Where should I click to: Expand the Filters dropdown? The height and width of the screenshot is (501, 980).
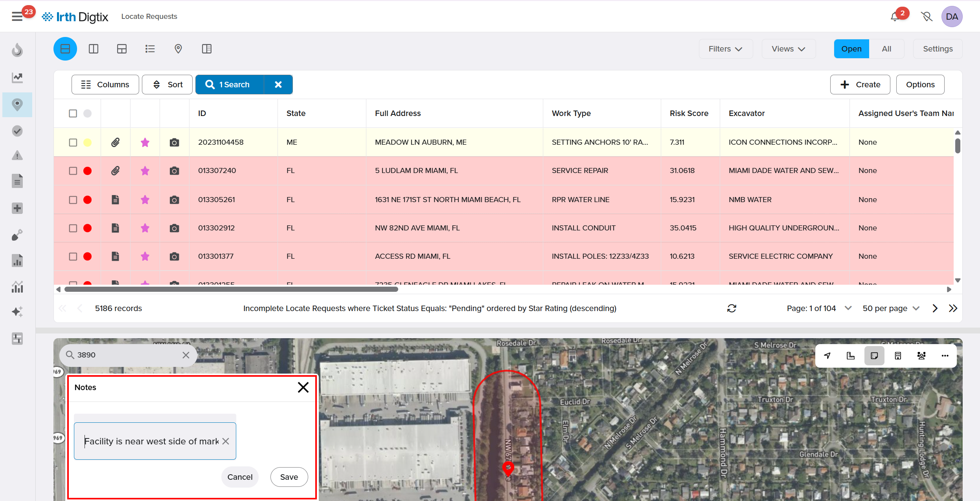[x=725, y=49]
